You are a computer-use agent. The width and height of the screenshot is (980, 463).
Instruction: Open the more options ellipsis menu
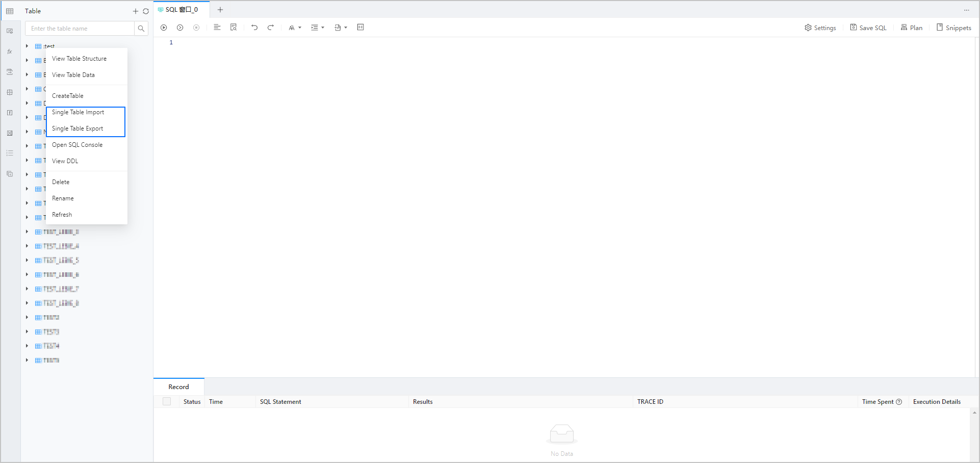tap(966, 10)
